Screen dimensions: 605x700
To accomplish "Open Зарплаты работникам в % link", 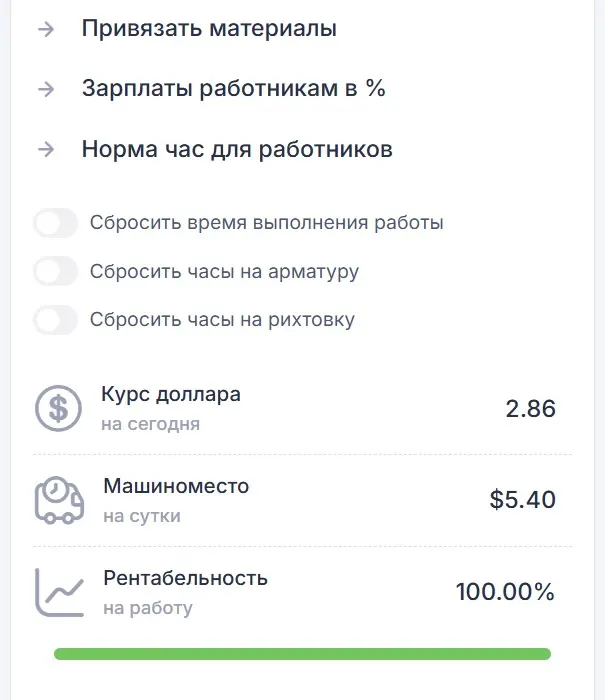I will [233, 89].
